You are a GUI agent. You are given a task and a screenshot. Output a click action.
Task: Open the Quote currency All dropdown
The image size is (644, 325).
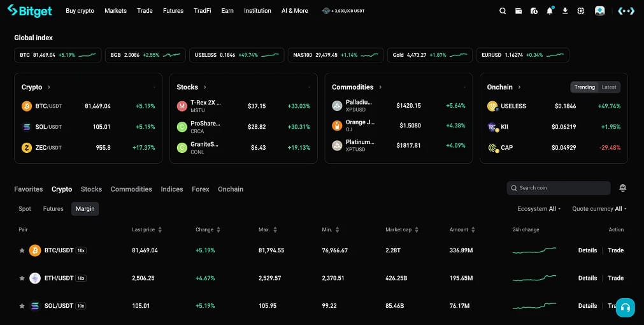coord(599,209)
